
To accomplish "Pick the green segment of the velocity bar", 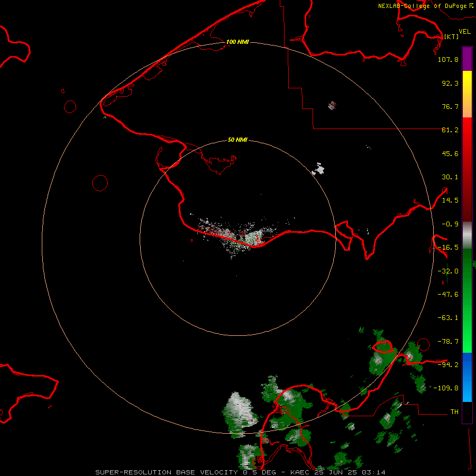I will coord(467,300).
